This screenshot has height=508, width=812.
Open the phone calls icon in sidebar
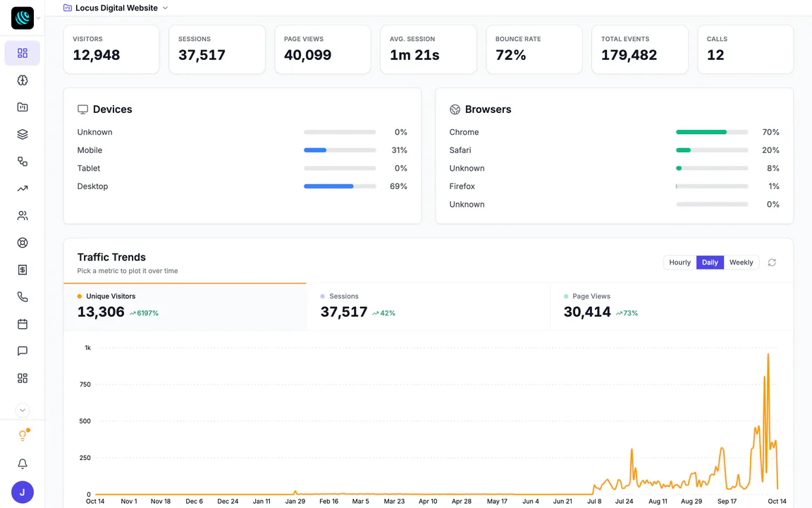(23, 296)
